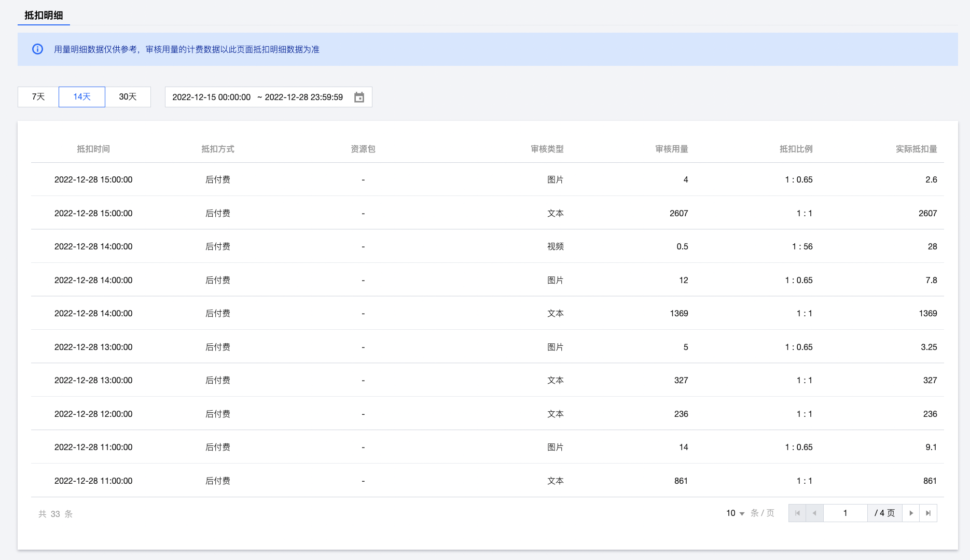Image resolution: width=970 pixels, height=560 pixels.
Task: Click the 实际抵扣量 value 9.1
Action: [932, 447]
